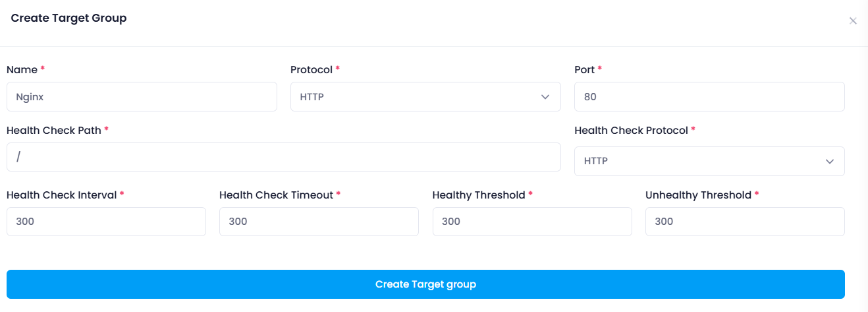Focus the Healthy Threshold input box
This screenshot has width=868, height=312.
(x=532, y=222)
